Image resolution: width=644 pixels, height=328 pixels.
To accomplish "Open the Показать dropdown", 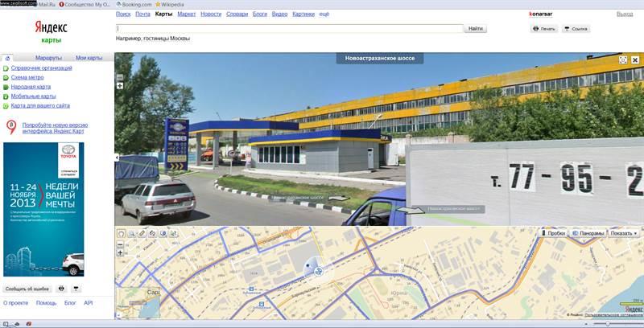I will tap(624, 233).
